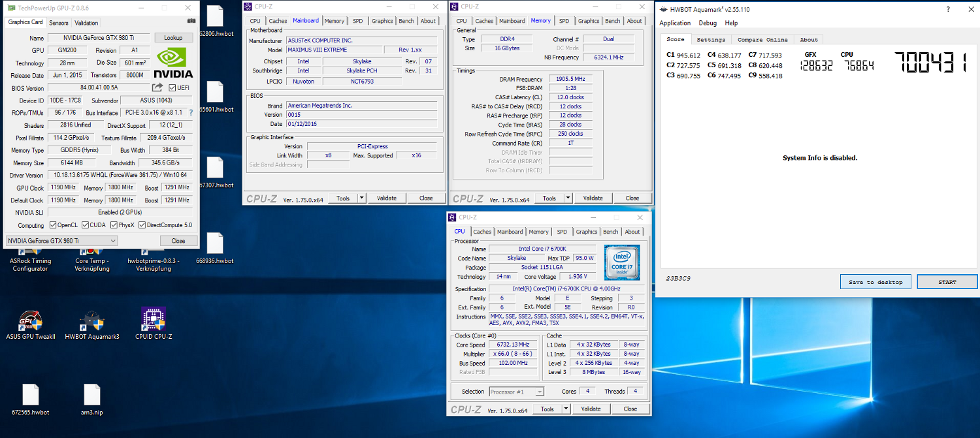Viewport: 980px width, 438px height.
Task: Click the CPU-Z processor window title icon
Action: coord(452,217)
